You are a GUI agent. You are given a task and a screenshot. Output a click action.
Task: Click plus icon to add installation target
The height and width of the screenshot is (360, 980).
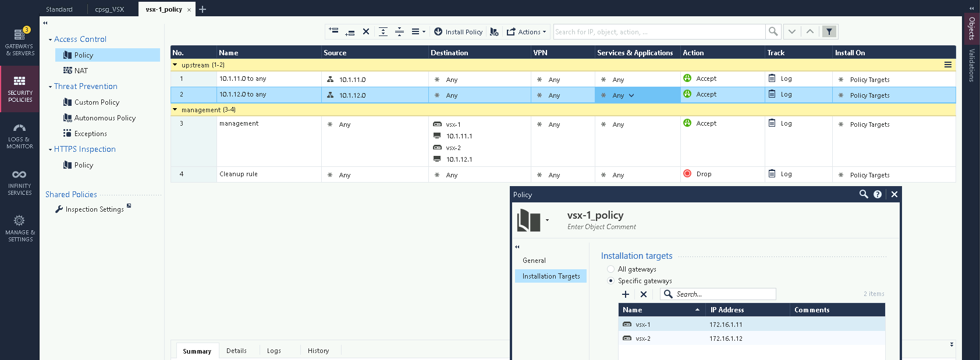click(626, 294)
